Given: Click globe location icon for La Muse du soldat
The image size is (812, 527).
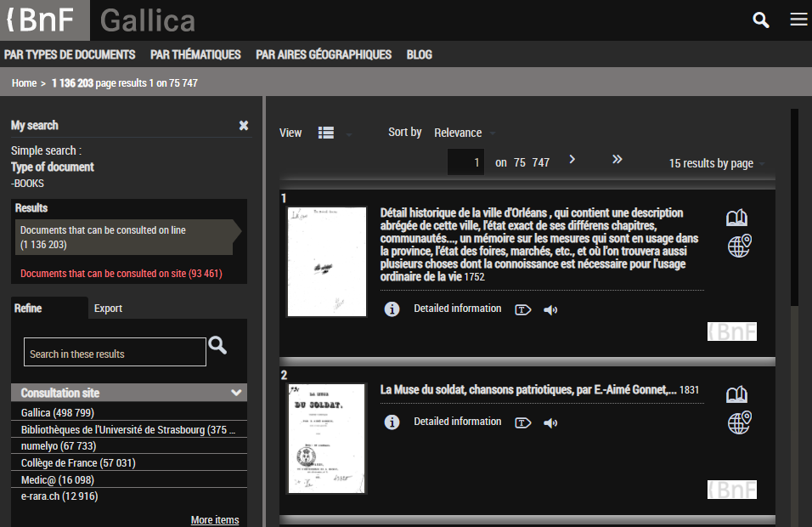Looking at the screenshot, I should 740,422.
